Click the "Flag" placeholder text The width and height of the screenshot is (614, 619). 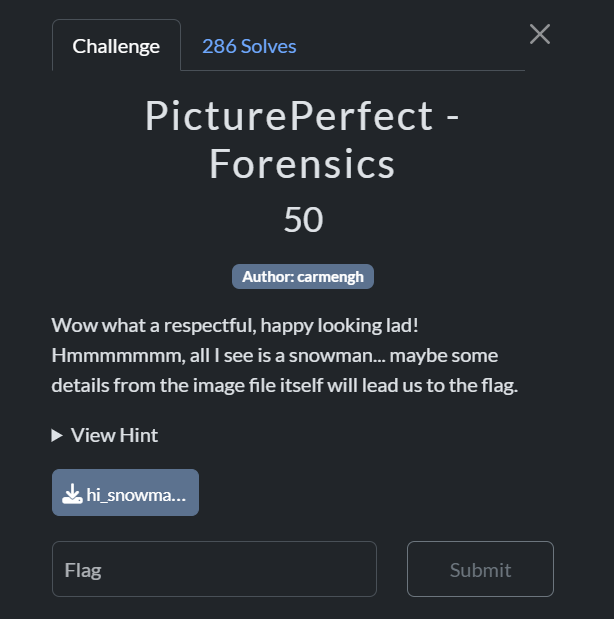(x=83, y=570)
